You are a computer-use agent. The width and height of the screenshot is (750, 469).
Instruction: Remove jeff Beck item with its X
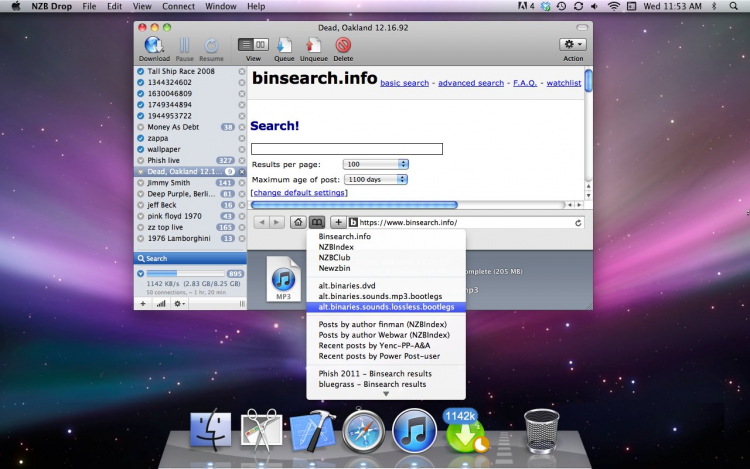pyautogui.click(x=242, y=205)
